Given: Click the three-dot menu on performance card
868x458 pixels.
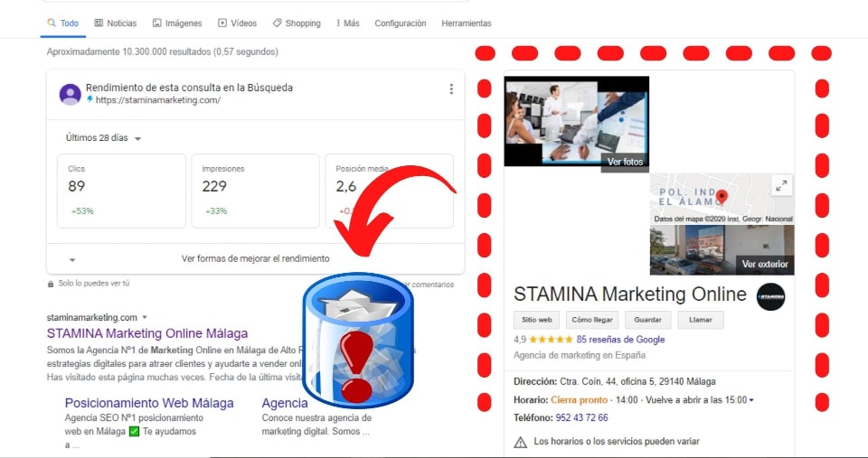Looking at the screenshot, I should coord(451,89).
